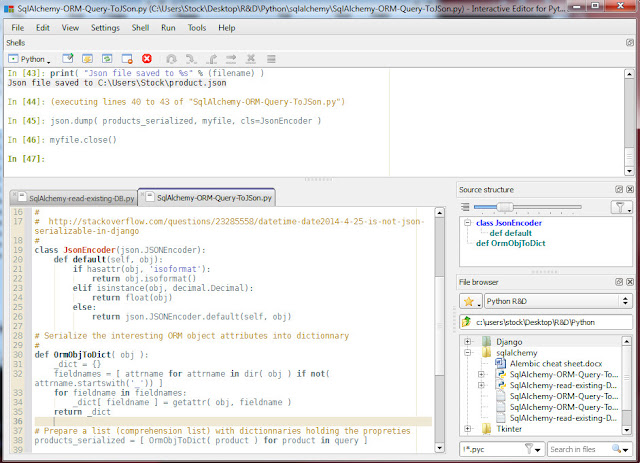Close the shell with the red X icon

point(147,59)
